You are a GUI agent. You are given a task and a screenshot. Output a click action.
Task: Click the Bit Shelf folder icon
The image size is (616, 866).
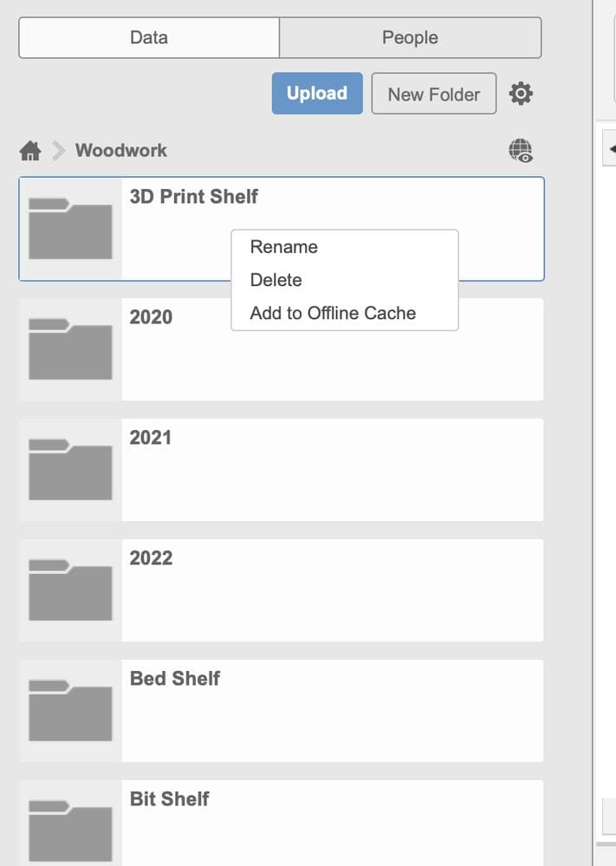pos(70,830)
